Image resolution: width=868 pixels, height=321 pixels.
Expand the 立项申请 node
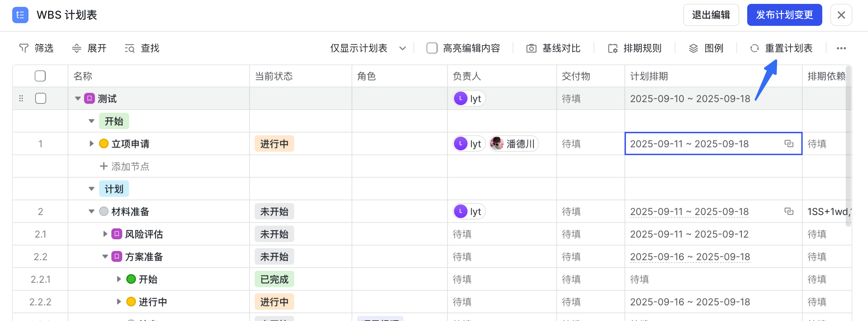(x=91, y=144)
